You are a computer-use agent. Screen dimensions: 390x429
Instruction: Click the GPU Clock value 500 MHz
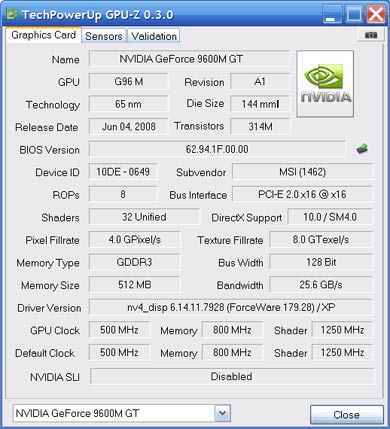click(119, 330)
